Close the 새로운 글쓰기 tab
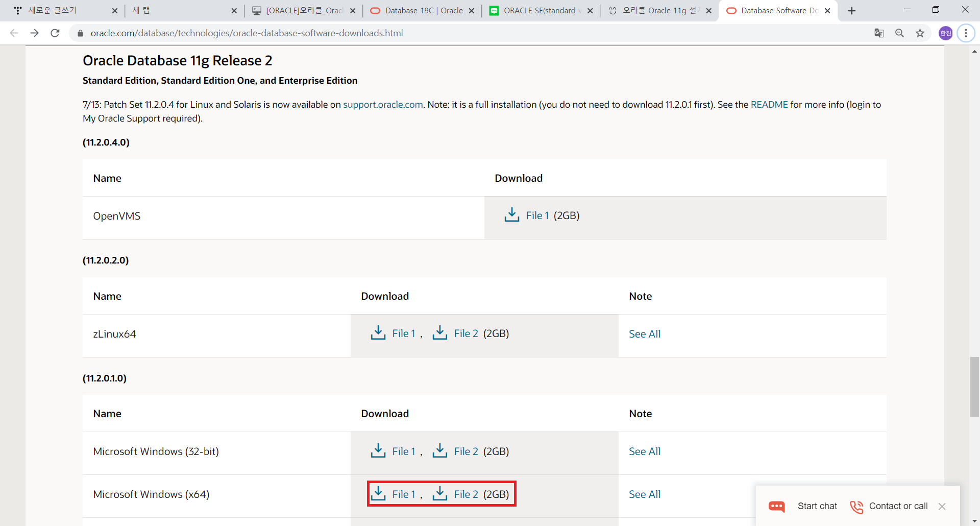Image resolution: width=980 pixels, height=526 pixels. click(x=114, y=11)
